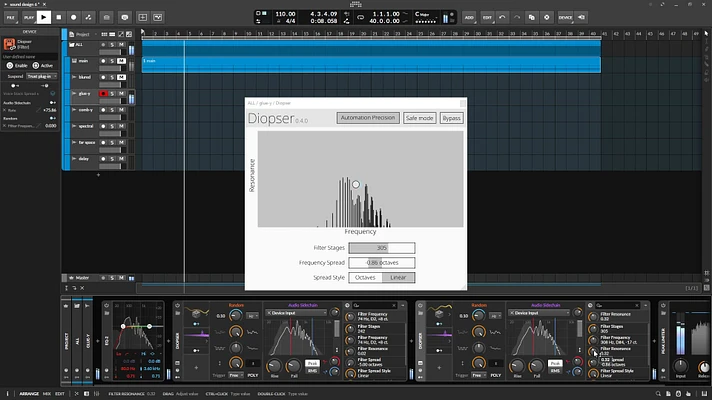
Task: Click the tempo value 110.00
Action: pos(285,14)
